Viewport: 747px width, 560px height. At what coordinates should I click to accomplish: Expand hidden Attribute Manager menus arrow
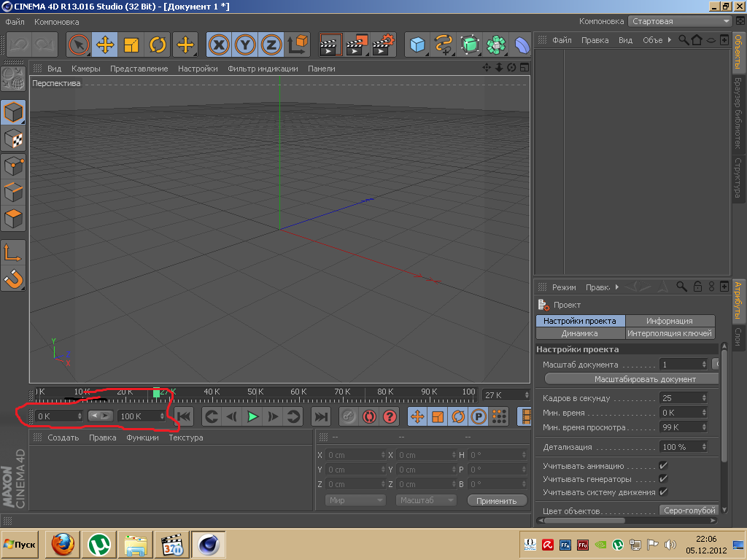(x=617, y=287)
